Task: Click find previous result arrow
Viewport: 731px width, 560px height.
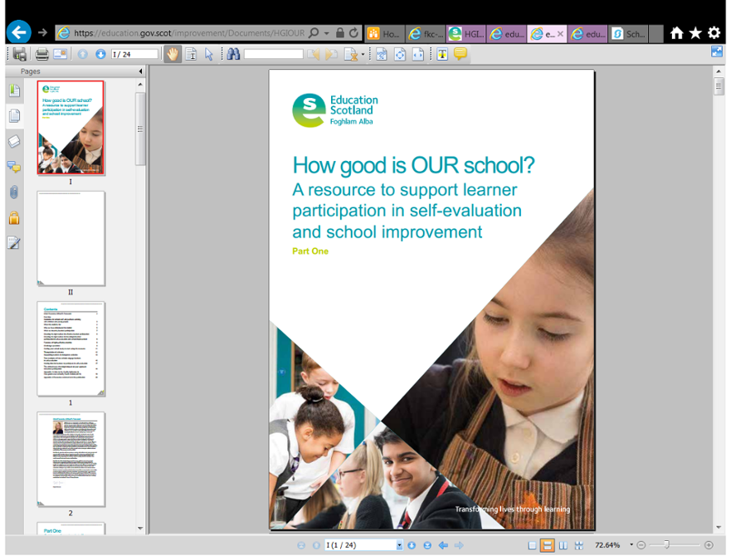Action: click(x=314, y=55)
